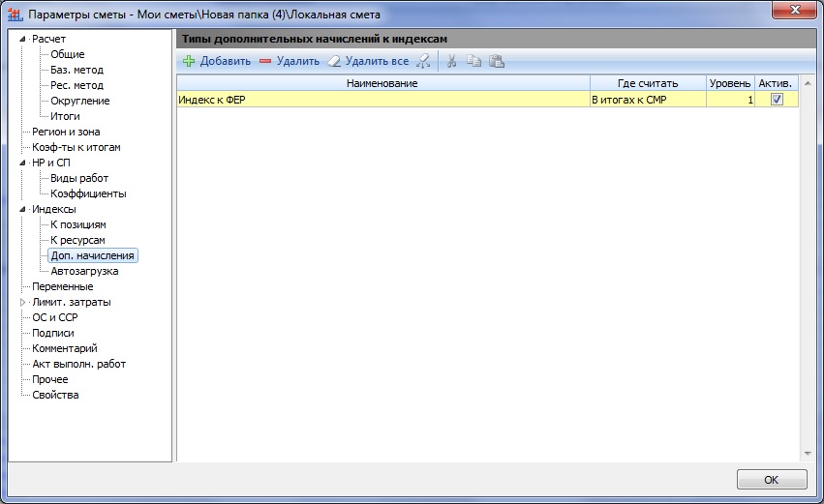
Task: Select the Расчет tree label
Action: pos(48,39)
